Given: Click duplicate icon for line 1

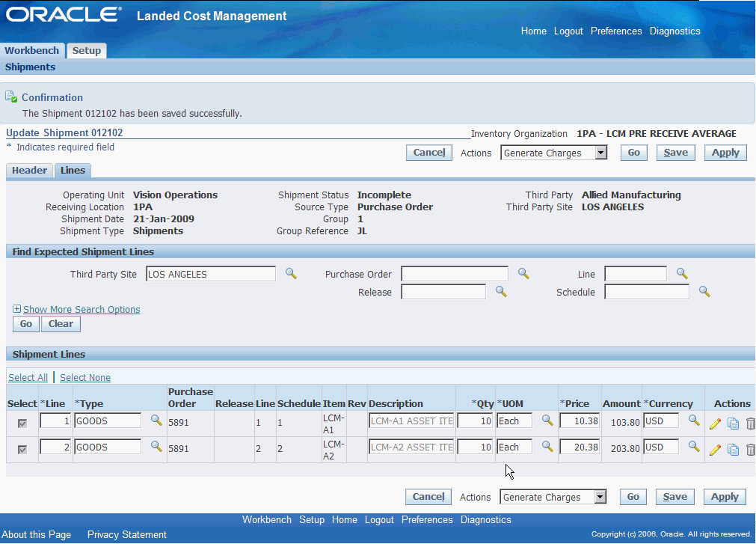Looking at the screenshot, I should click(x=733, y=424).
